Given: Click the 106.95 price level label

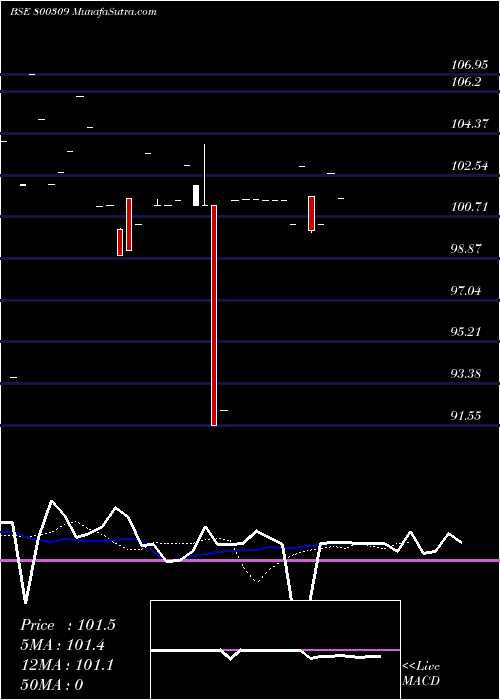Looking at the screenshot, I should [469, 65].
